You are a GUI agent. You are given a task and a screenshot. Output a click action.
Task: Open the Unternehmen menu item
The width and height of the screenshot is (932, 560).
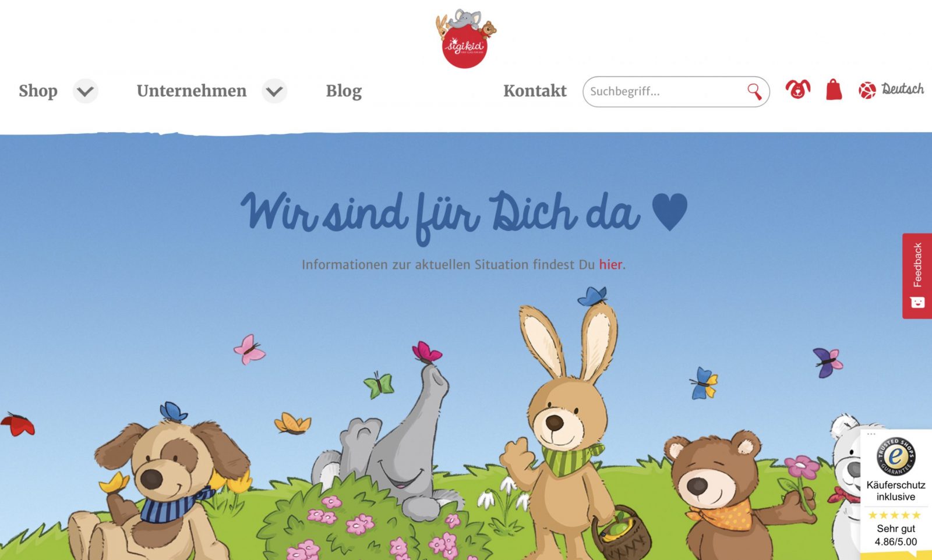point(192,91)
